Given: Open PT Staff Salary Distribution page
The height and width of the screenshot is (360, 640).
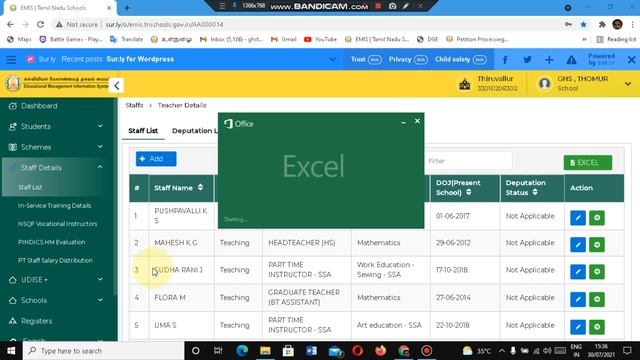Looking at the screenshot, I should click(55, 260).
